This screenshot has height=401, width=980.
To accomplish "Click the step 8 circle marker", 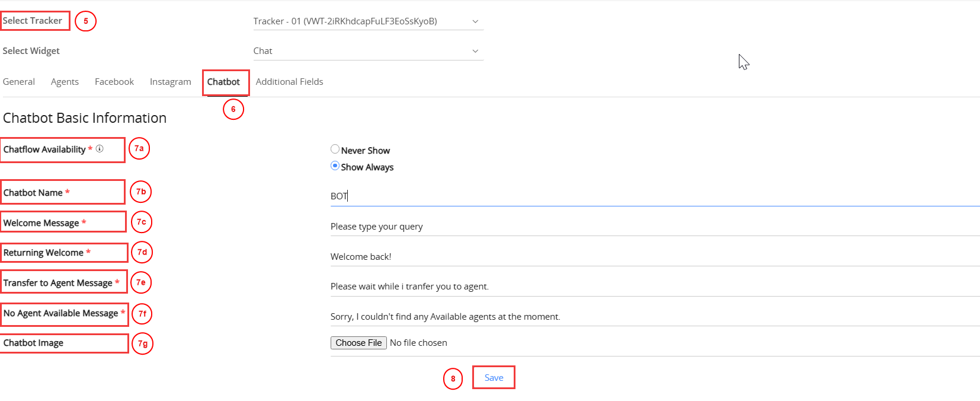I will click(453, 379).
